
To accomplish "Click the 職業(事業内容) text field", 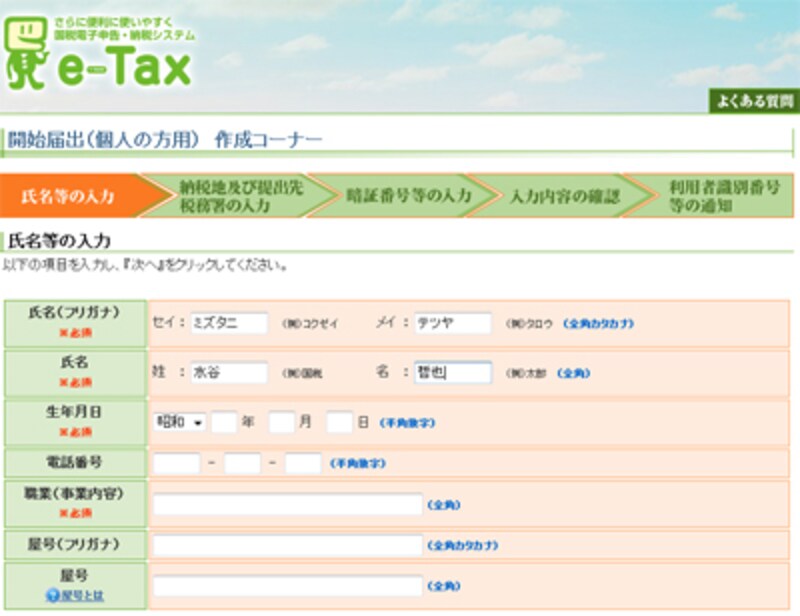I will tap(288, 505).
